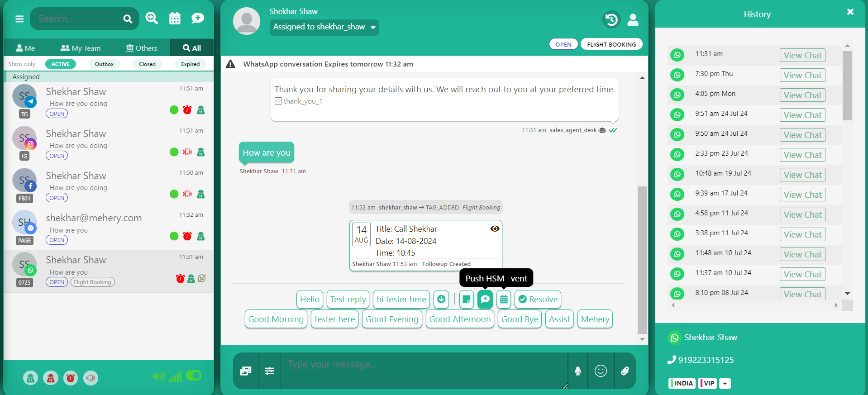Image resolution: width=868 pixels, height=395 pixels.
Task: Click Flight Booking tag on WhatsApp conversation
Action: 93,282
